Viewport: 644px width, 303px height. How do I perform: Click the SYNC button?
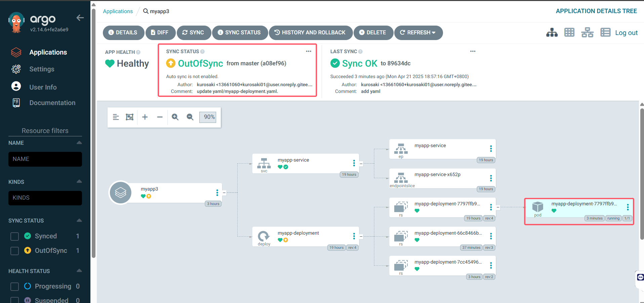[x=194, y=33]
